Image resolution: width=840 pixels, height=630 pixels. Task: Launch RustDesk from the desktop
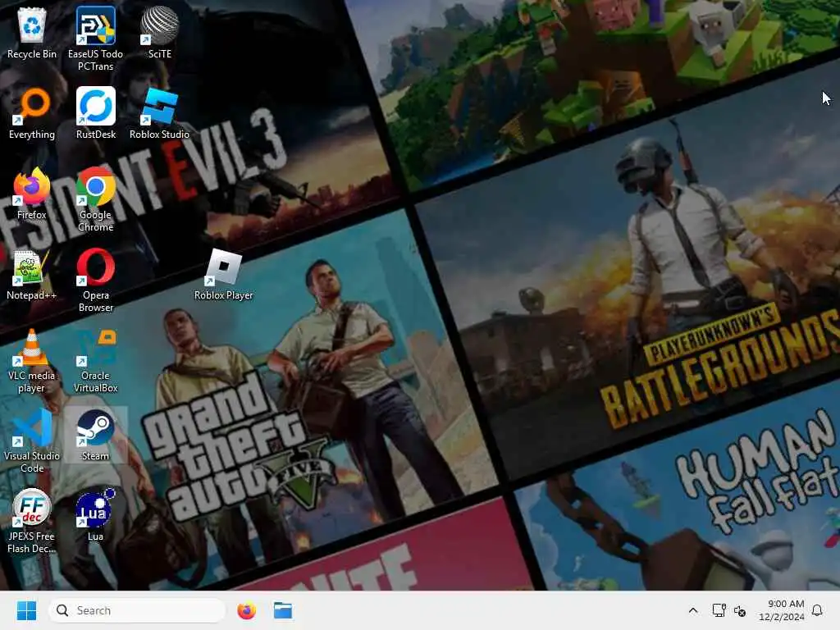(x=95, y=113)
